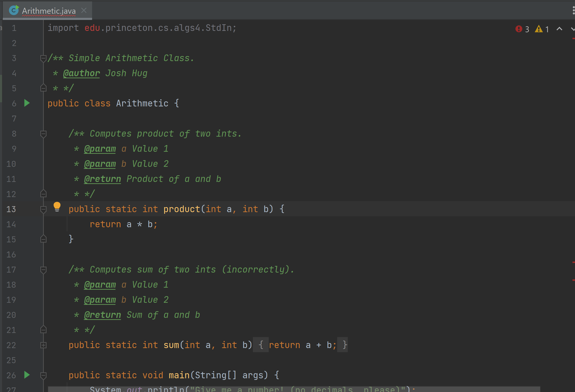The width and height of the screenshot is (575, 392).
Task: Click the red error count indicator
Action: tap(522, 29)
